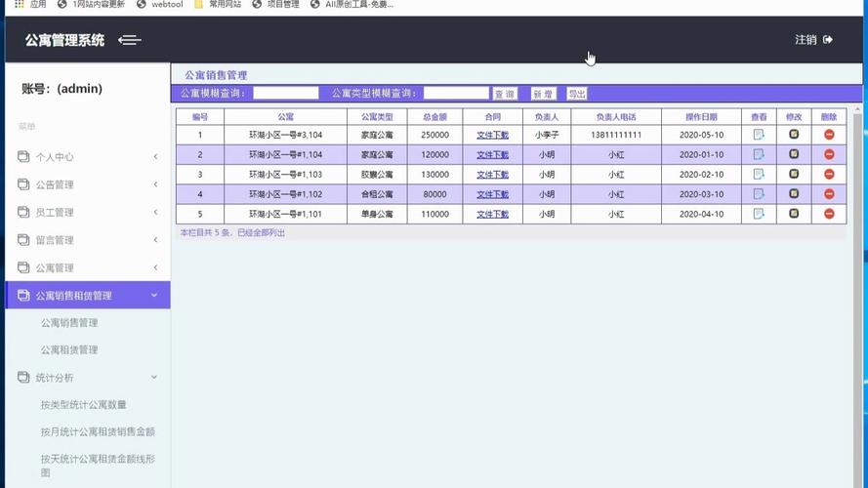This screenshot has width=868, height=488.
Task: View details icon for row 环湖小区一号#1,101
Action: click(x=759, y=214)
